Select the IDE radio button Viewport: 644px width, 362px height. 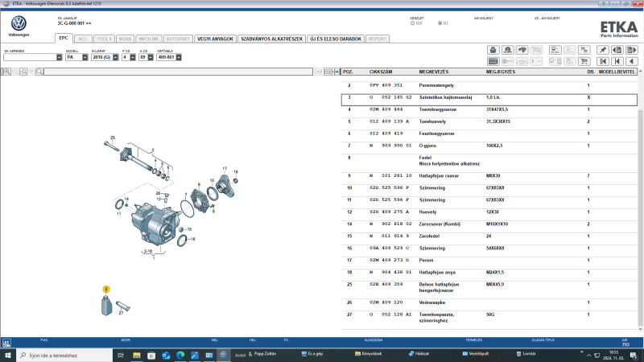[412, 23]
